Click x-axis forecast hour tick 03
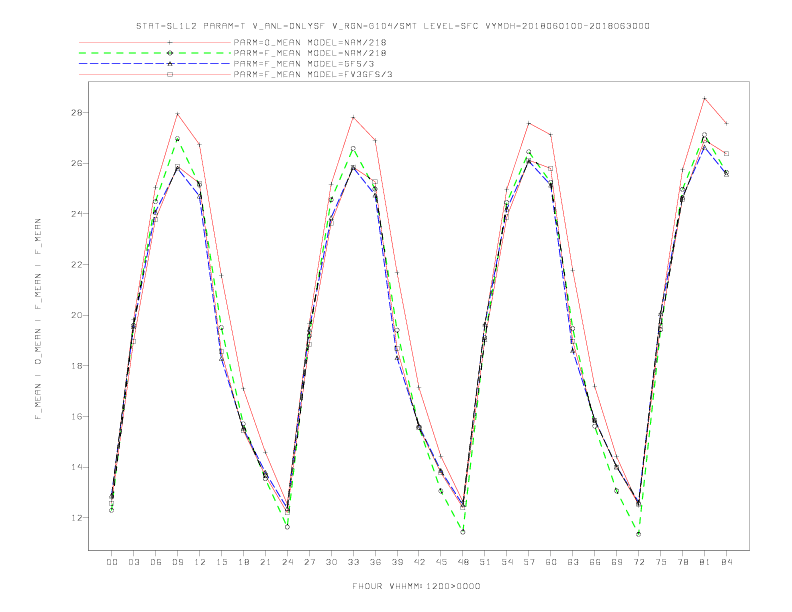Screen dimensions: 792x612 133,562
